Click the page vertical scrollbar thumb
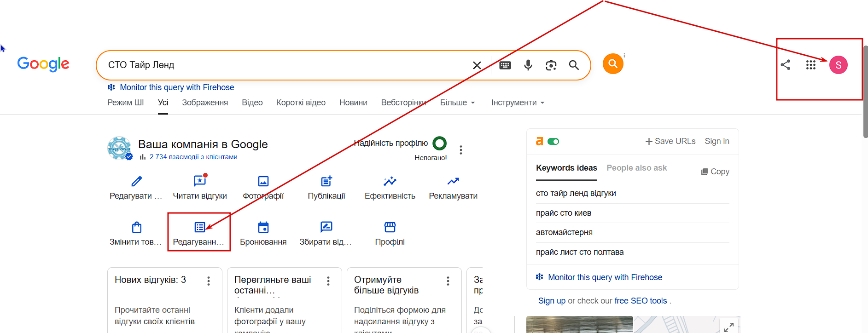Image resolution: width=868 pixels, height=333 pixels. [865, 91]
